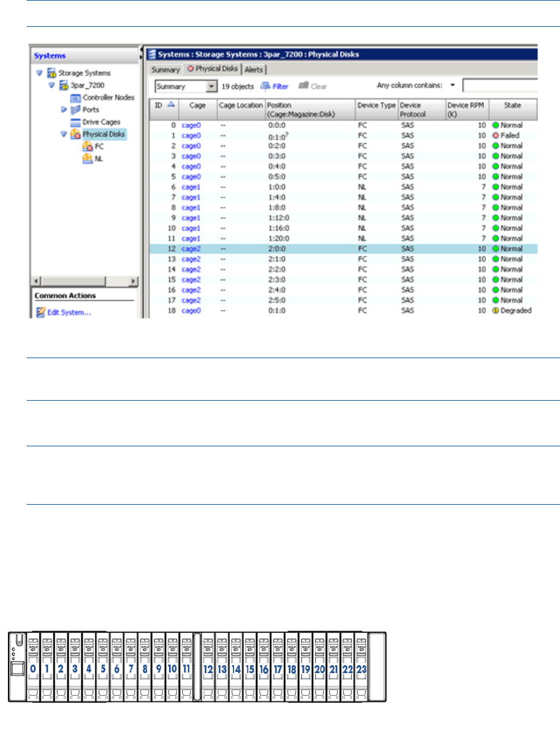
Task: Click drive bay 0 in the diagram
Action: 33,668
